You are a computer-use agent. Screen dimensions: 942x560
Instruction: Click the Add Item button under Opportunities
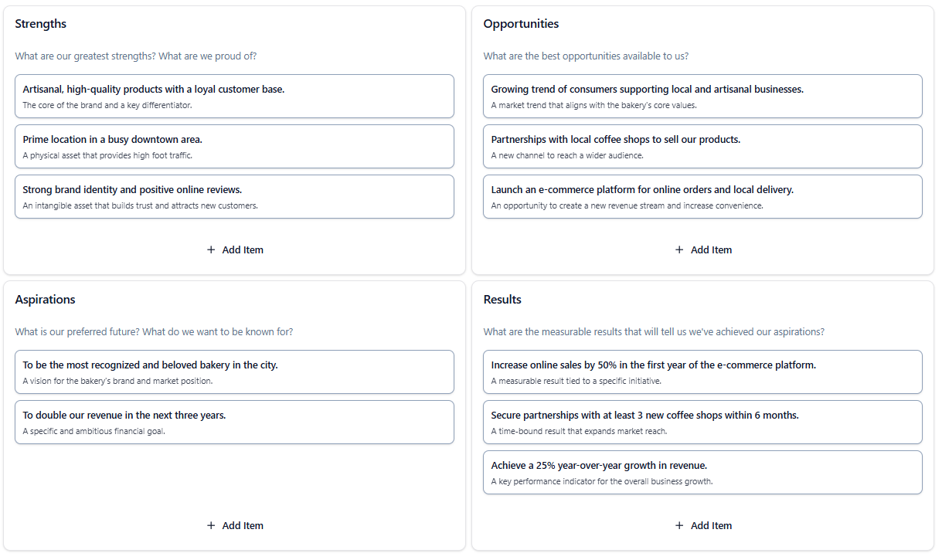(703, 249)
